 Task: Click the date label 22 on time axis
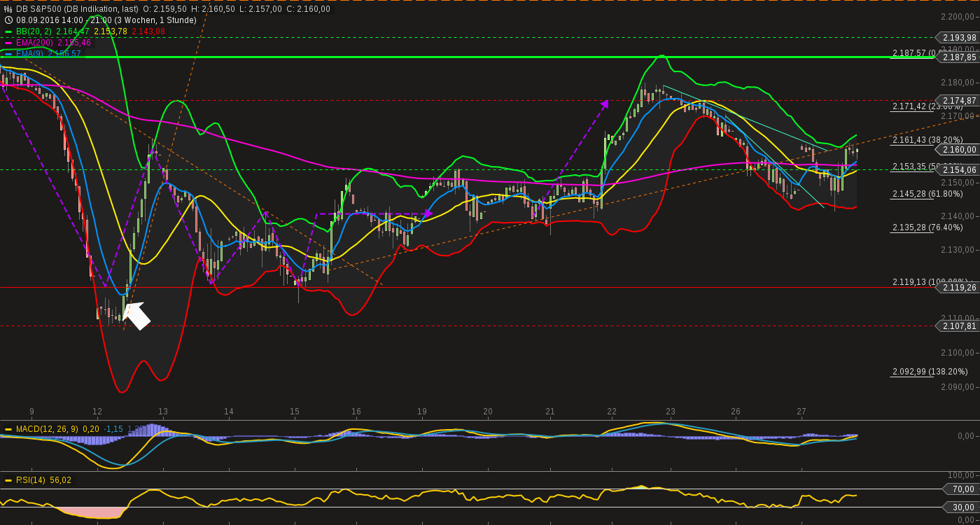(612, 412)
